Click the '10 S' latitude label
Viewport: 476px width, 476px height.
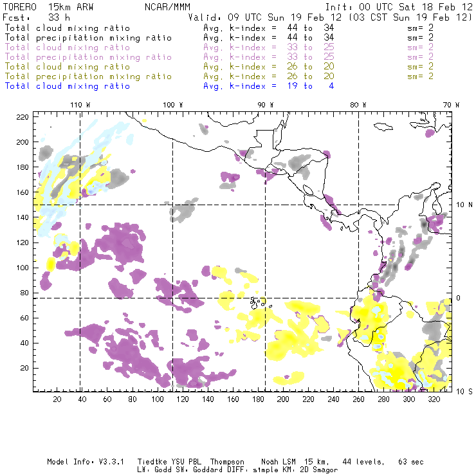click(464, 392)
